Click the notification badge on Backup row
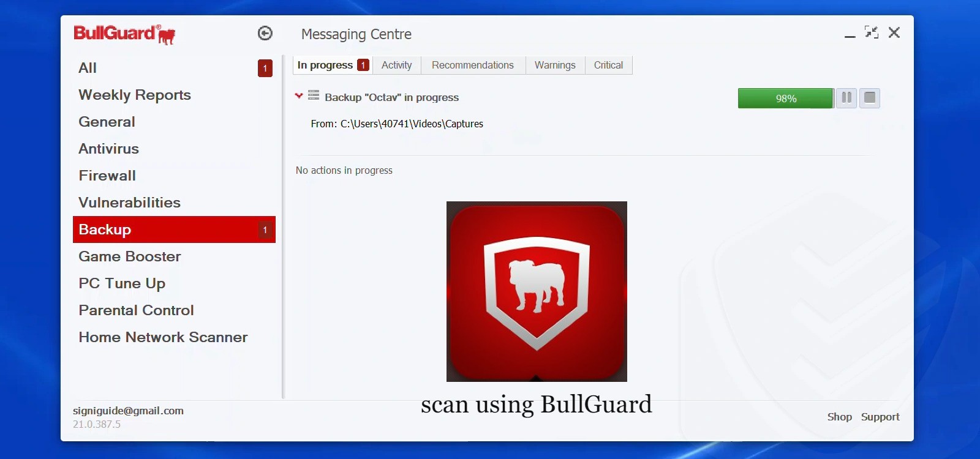This screenshot has height=459, width=980. [265, 229]
